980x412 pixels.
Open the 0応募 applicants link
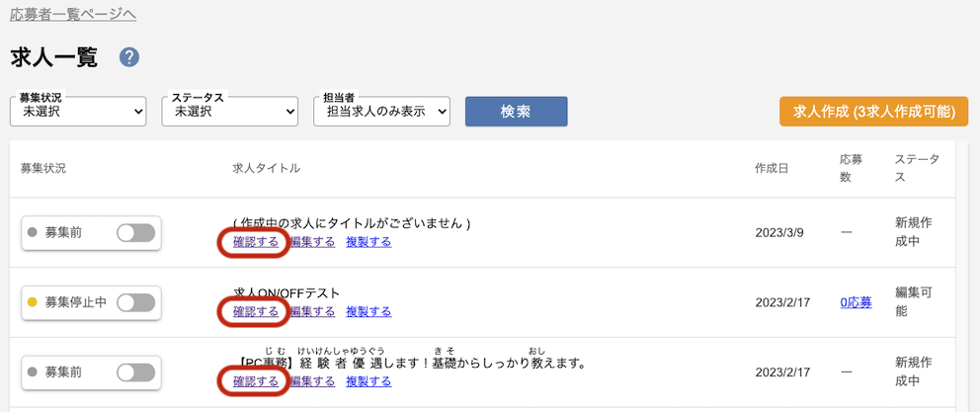(857, 303)
